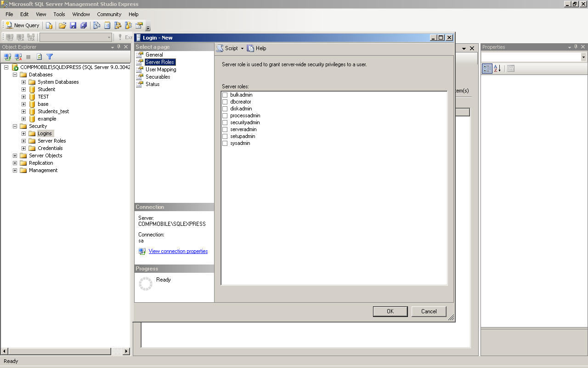Check the processadmin server role
Screen dimensions: 588x368
pos(225,115)
